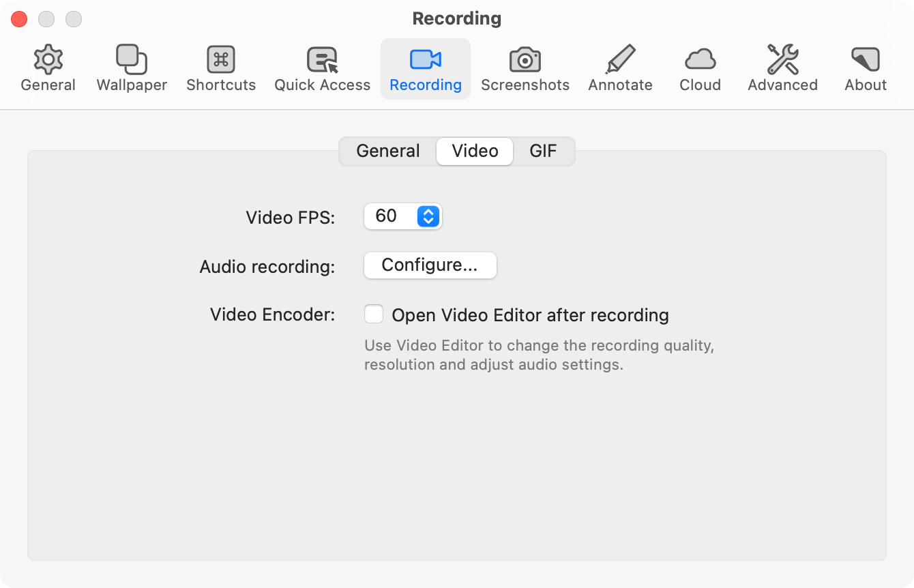
Task: Close the Recording preferences window
Action: 19,19
